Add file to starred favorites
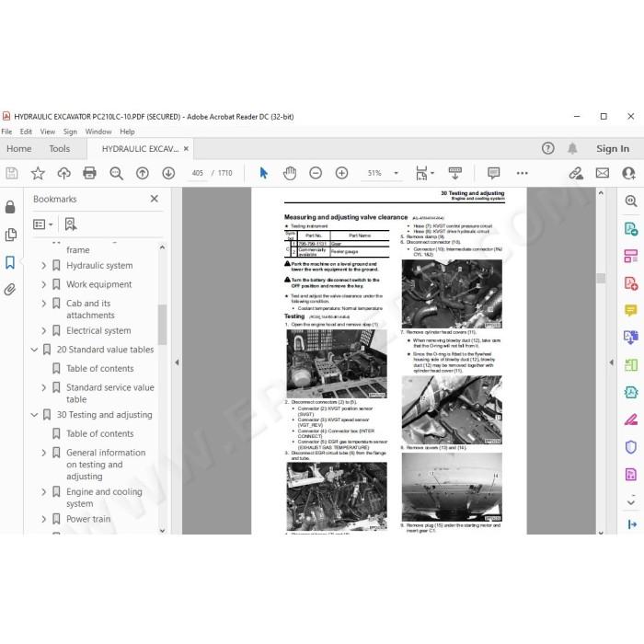The height and width of the screenshot is (644, 644). click(38, 173)
